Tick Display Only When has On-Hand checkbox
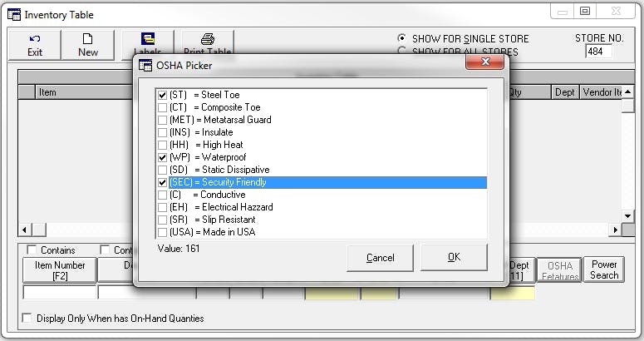 click(x=27, y=318)
